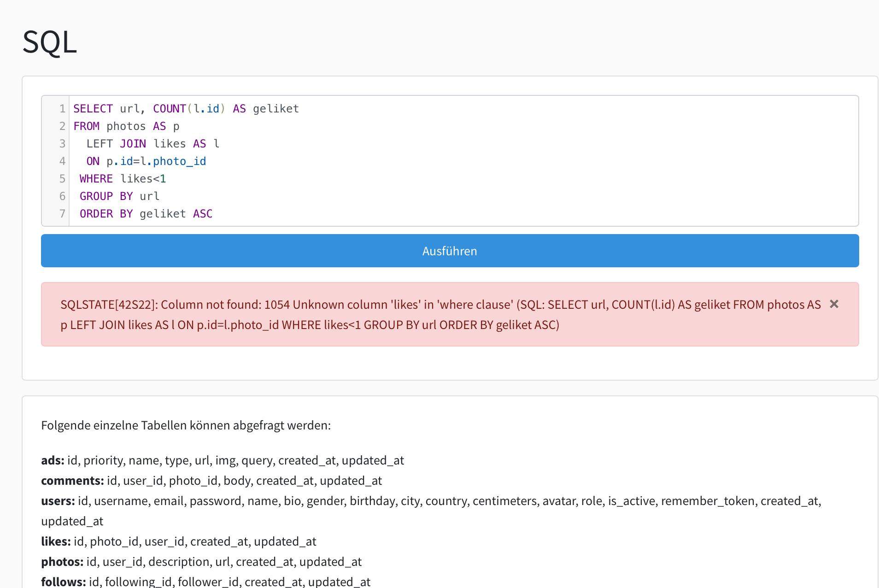Click the ON p.id=l.photo_id expression
879x588 pixels.
(146, 161)
